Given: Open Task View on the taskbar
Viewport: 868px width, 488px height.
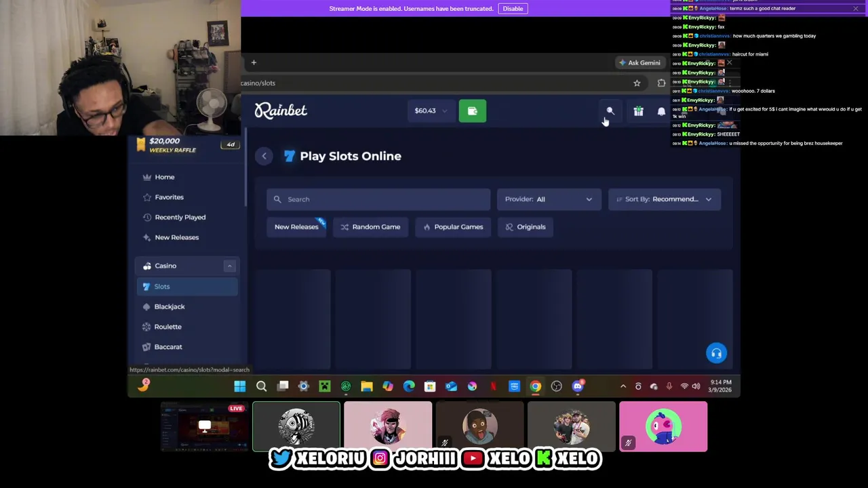Looking at the screenshot, I should coord(283,386).
